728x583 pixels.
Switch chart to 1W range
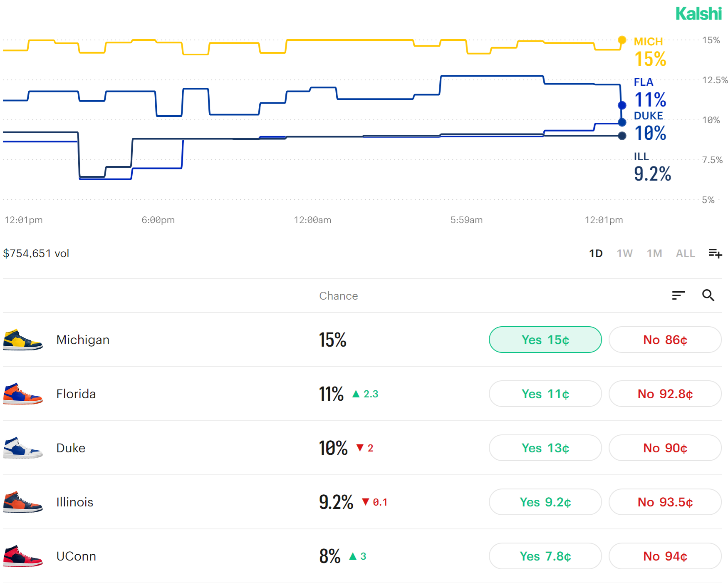coord(624,253)
